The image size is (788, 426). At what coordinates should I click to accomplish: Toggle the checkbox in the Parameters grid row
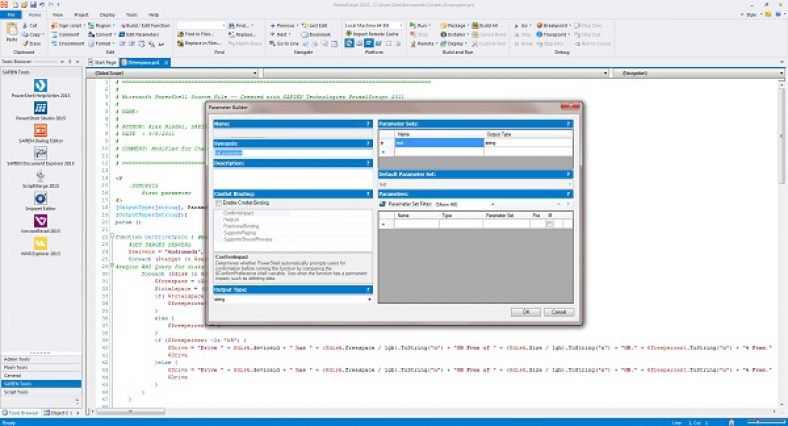click(549, 224)
